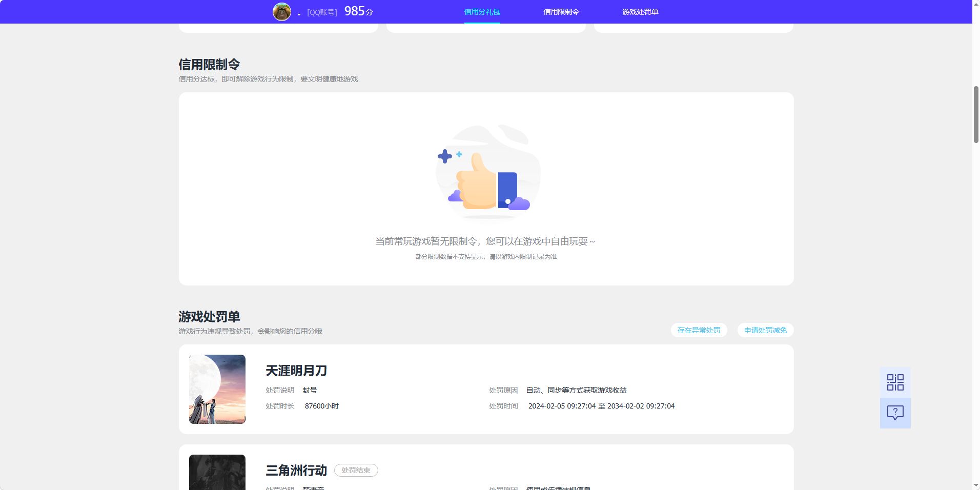Click the 部分限制数据不支持显示 note
The width and height of the screenshot is (980, 490).
[x=486, y=256]
